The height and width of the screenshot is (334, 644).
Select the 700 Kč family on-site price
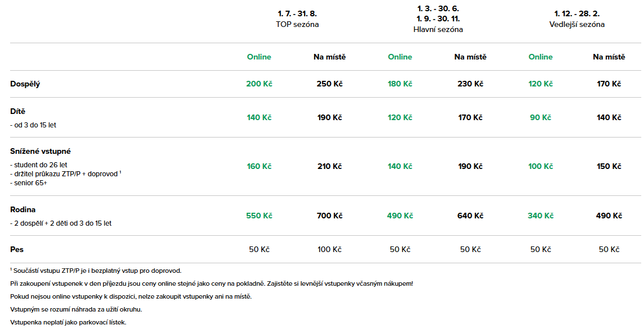tap(329, 216)
